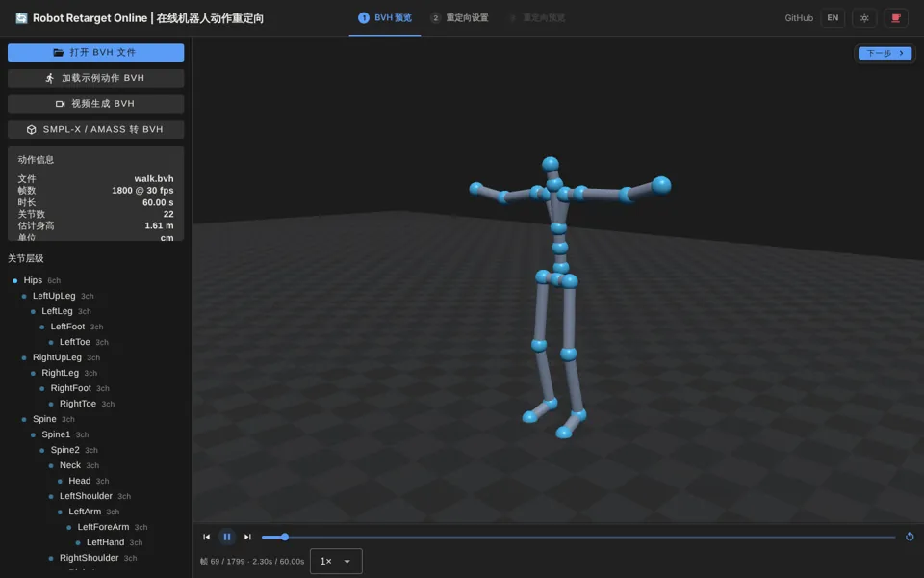The image size is (924, 578).
Task: Select the LeftFoot joint row
Action: [95, 327]
